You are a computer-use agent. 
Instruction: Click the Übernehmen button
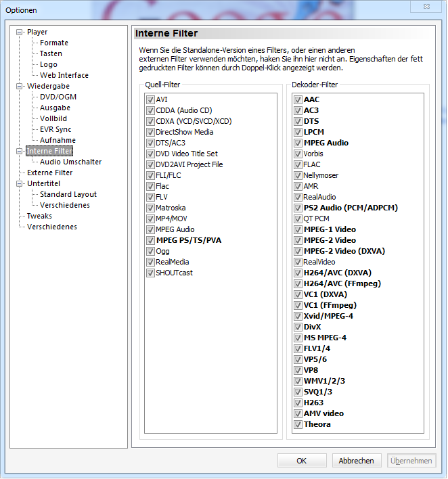(x=411, y=460)
